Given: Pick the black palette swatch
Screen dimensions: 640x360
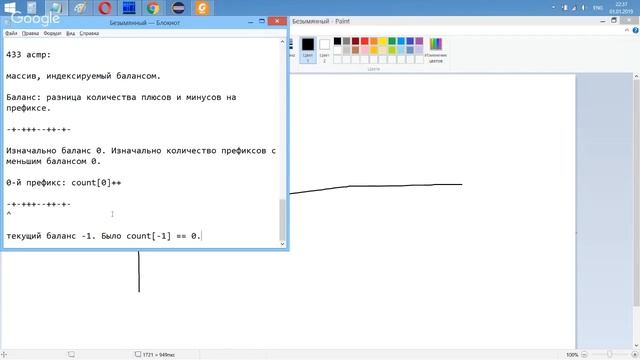Looking at the screenshot, I should pos(337,41).
